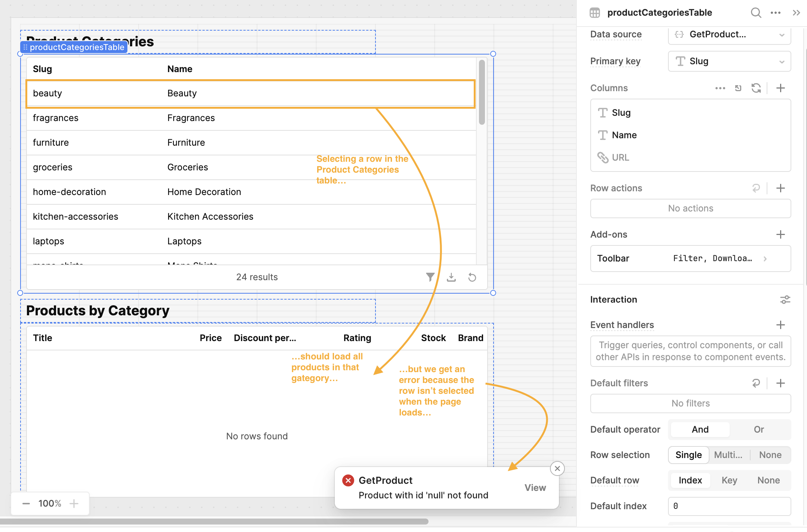The width and height of the screenshot is (807, 532).
Task: Click the Slug column header
Action: [x=43, y=69]
